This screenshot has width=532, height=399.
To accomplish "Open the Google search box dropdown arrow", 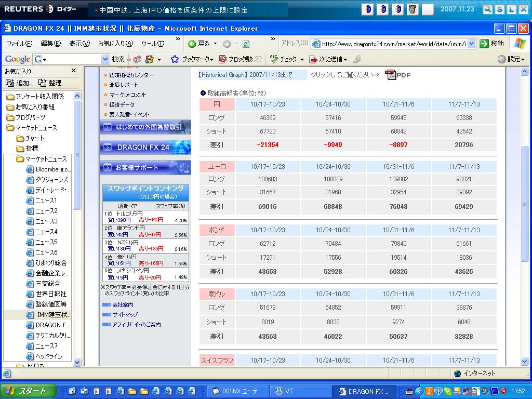I will (x=105, y=59).
